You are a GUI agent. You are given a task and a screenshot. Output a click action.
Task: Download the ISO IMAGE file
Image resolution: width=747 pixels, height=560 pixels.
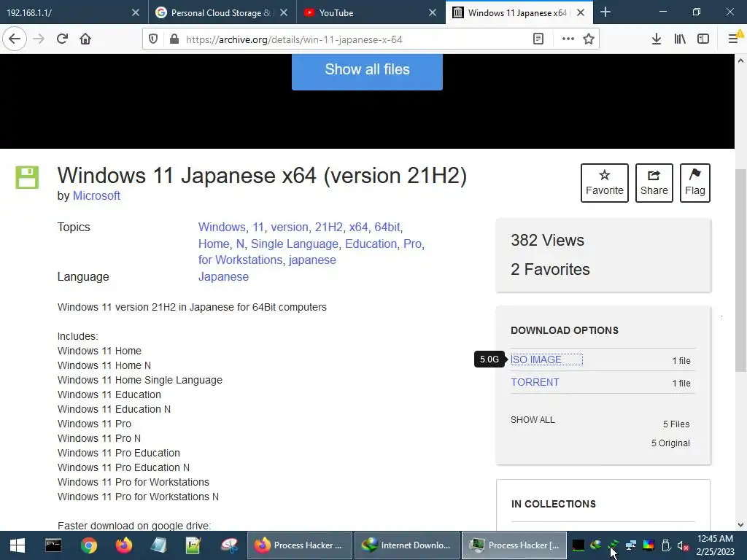(x=536, y=359)
